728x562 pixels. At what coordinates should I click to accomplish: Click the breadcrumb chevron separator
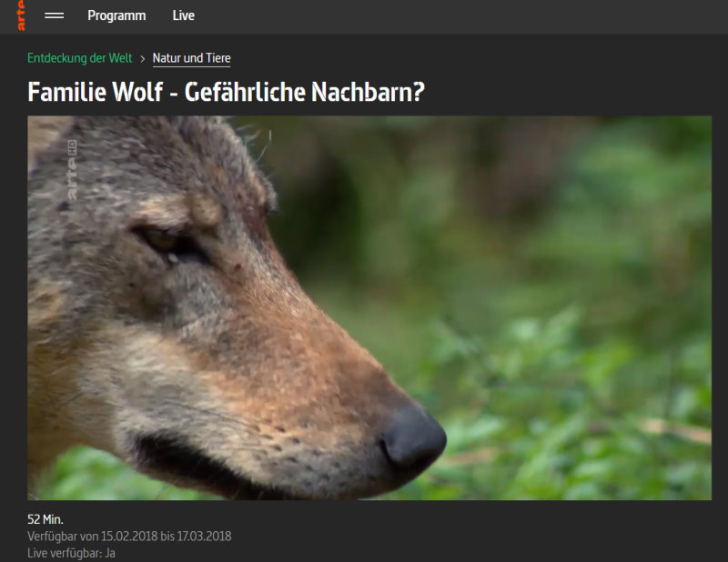coord(143,58)
